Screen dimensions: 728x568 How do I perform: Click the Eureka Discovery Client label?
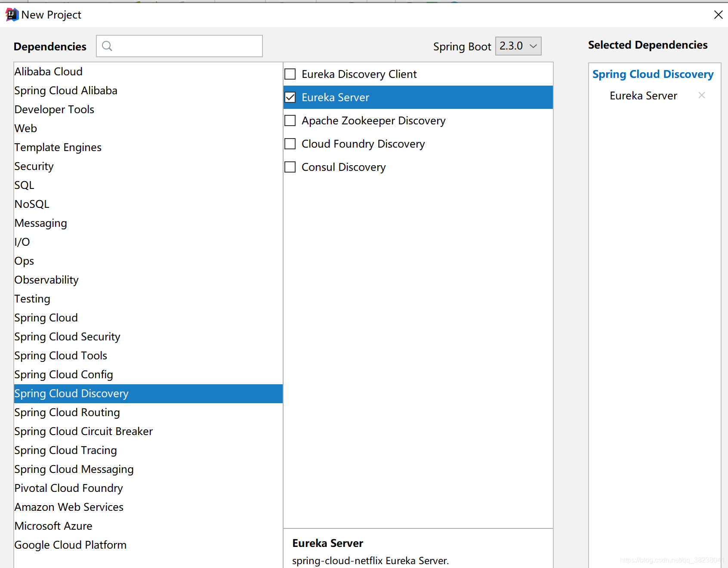[x=359, y=74]
